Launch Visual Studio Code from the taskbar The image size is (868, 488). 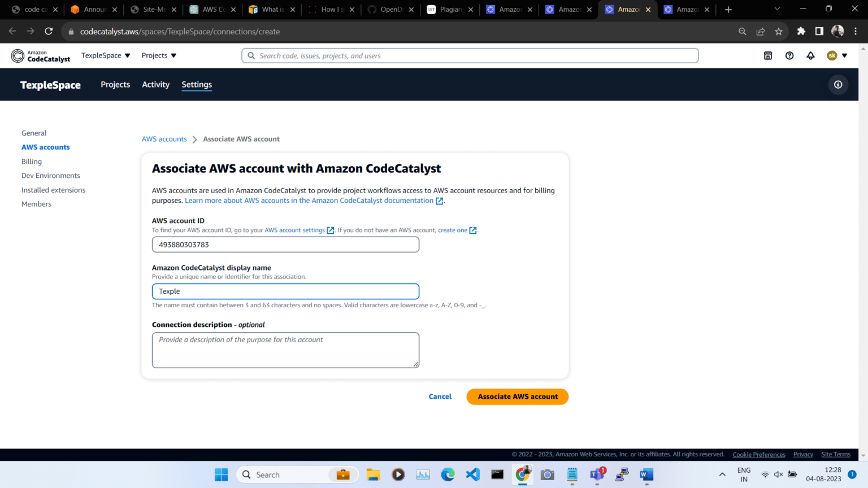tap(472, 474)
